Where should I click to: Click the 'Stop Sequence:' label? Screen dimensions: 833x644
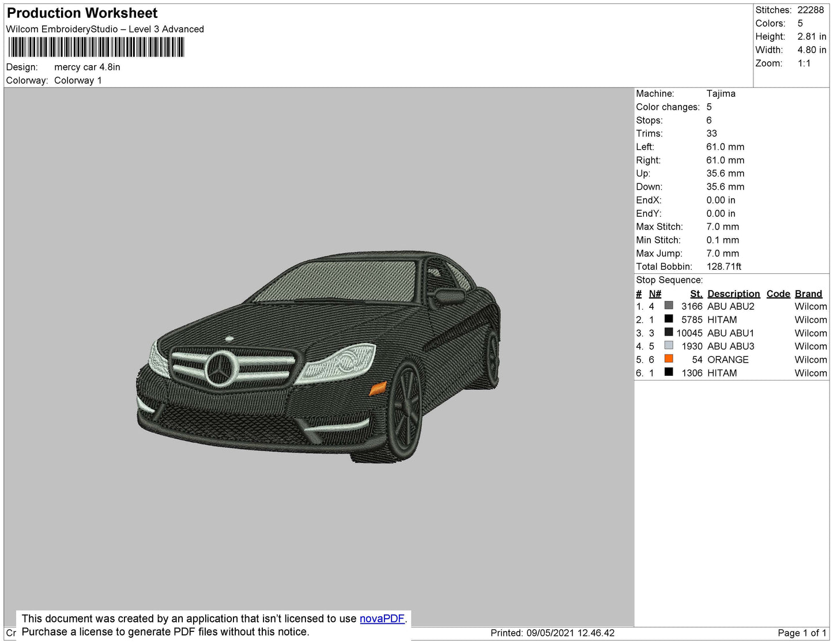coord(669,280)
